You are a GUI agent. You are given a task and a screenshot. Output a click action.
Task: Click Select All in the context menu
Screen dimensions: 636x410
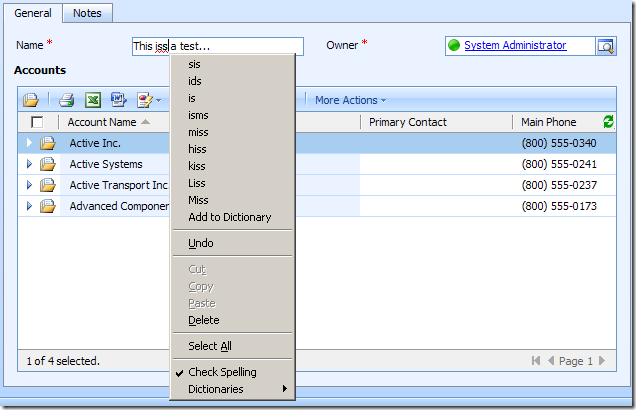click(233, 346)
